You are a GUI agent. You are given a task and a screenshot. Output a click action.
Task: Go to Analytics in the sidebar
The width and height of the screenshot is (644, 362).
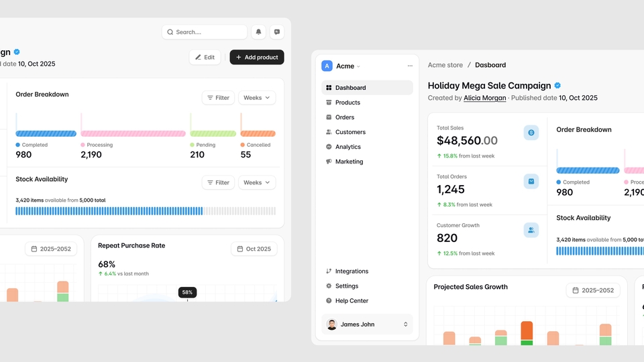347,147
